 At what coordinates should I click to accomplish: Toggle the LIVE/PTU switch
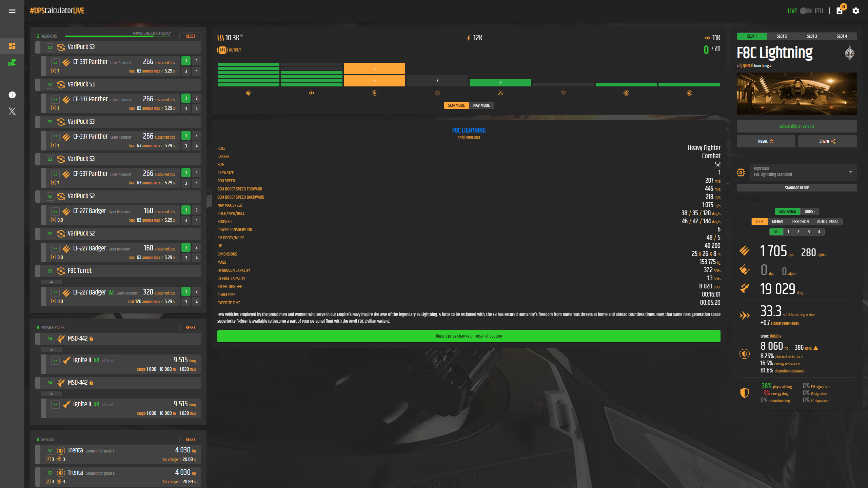point(806,11)
